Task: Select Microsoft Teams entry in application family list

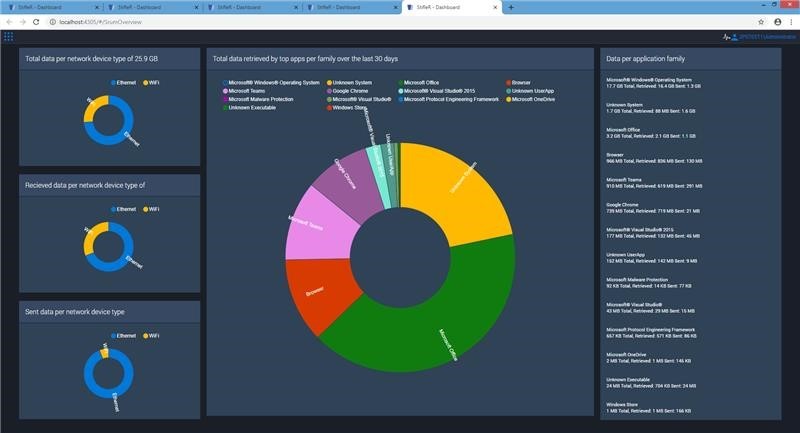Action: click(x=654, y=183)
